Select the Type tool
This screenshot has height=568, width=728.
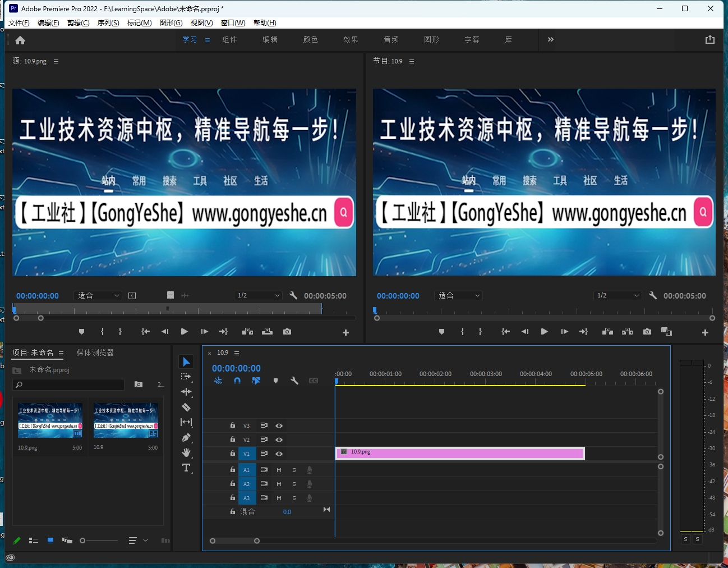pos(186,468)
